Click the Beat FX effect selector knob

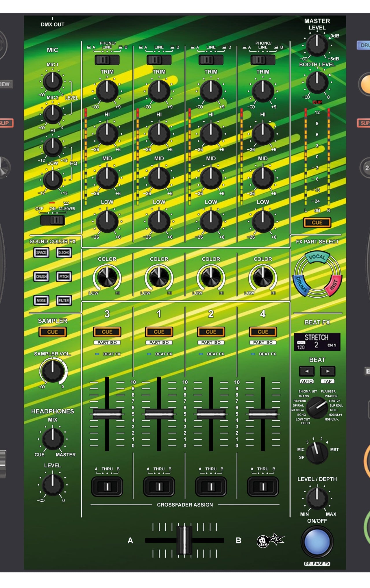317,407
